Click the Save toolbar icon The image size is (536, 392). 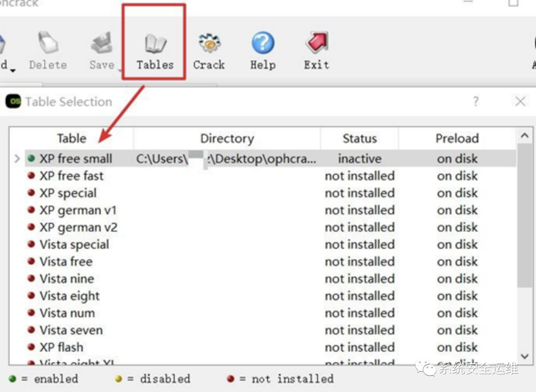pos(102,51)
